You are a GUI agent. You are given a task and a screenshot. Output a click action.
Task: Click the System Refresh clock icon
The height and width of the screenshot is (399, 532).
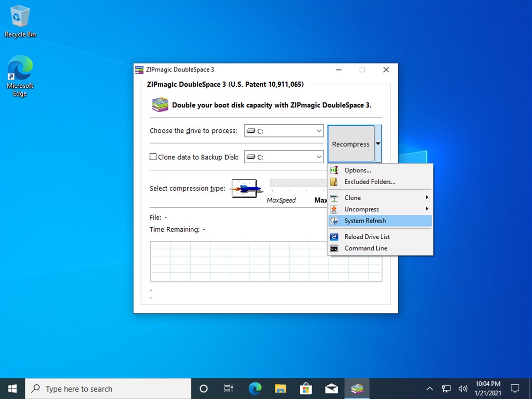click(335, 221)
